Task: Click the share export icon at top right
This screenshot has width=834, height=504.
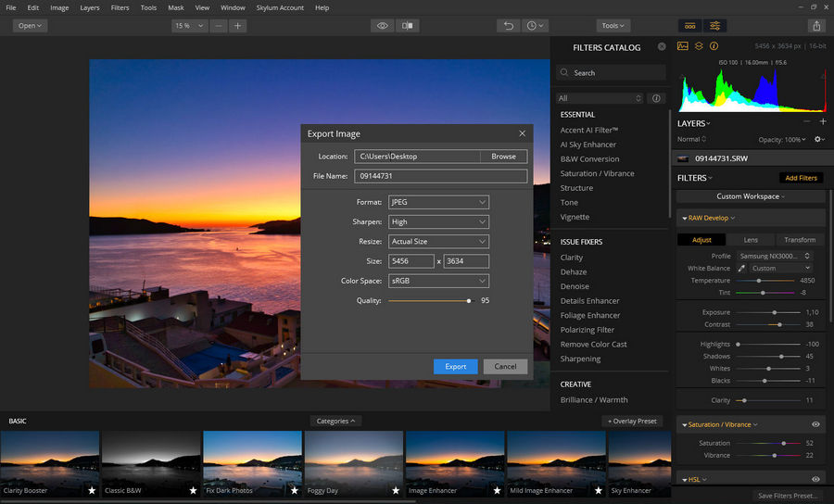Action: (x=816, y=26)
